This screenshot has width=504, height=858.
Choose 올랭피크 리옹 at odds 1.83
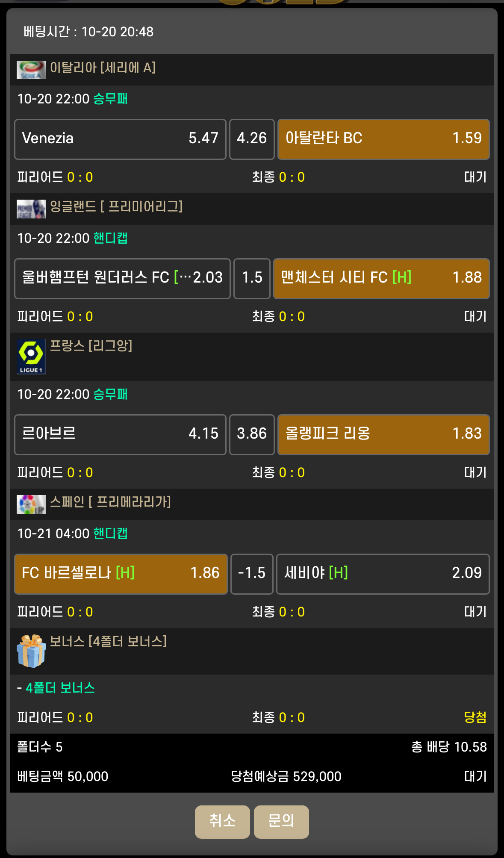pyautogui.click(x=383, y=434)
